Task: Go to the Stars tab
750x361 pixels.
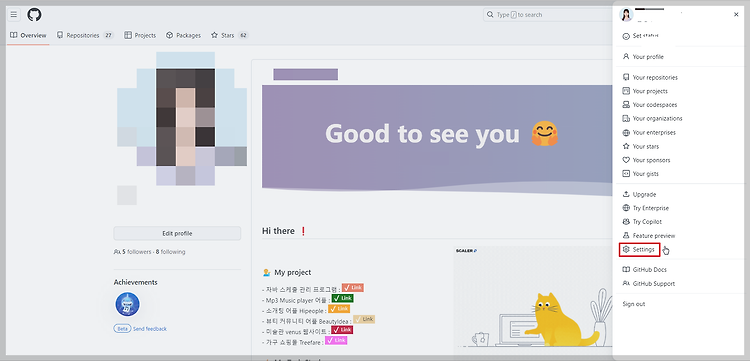Action: (x=230, y=35)
